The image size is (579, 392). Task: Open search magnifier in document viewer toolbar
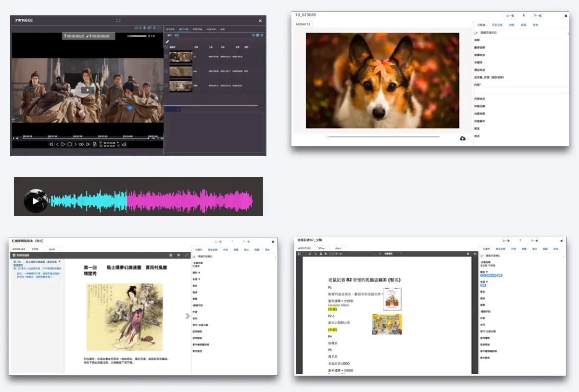coord(310,254)
